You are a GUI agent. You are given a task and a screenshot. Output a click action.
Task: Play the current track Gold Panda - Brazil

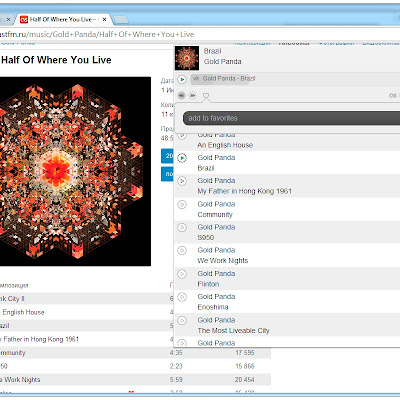(x=182, y=79)
